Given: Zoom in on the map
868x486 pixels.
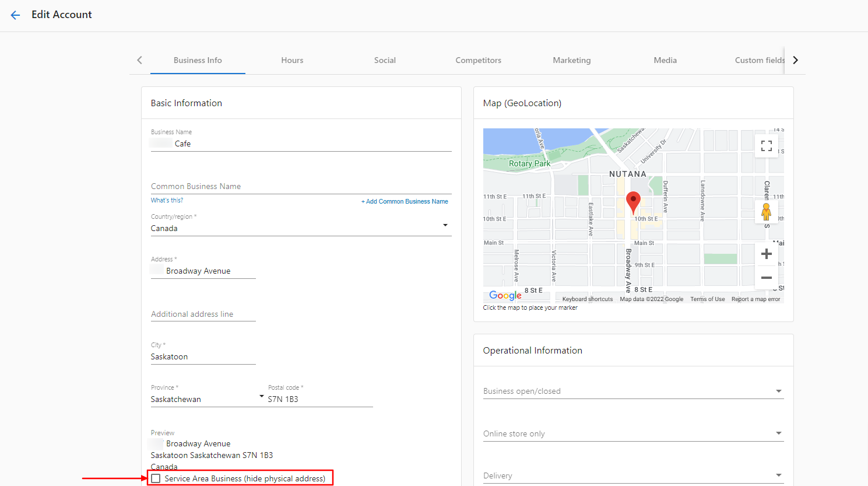Looking at the screenshot, I should (x=766, y=253).
